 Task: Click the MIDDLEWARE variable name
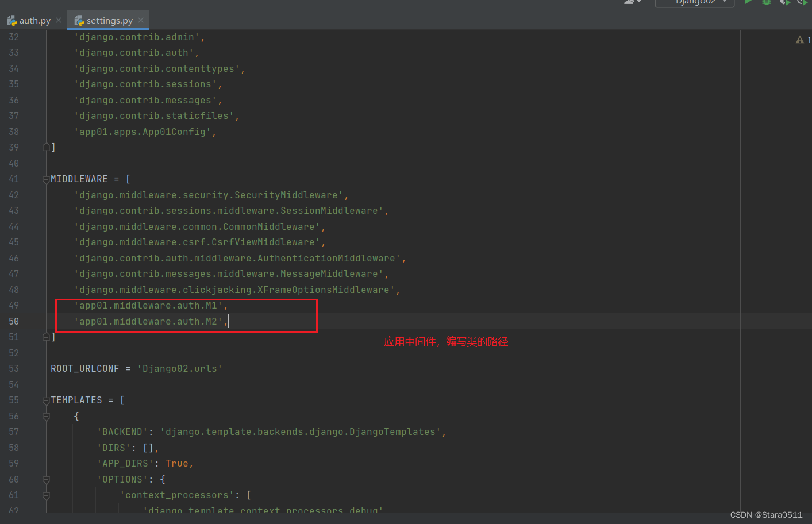tap(79, 179)
